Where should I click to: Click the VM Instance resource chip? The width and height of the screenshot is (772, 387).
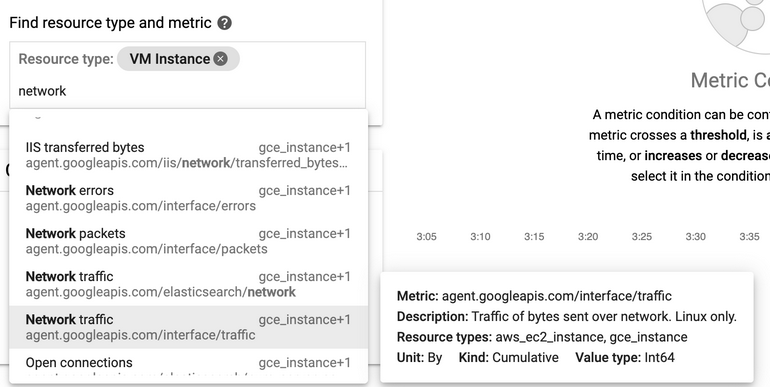178,59
